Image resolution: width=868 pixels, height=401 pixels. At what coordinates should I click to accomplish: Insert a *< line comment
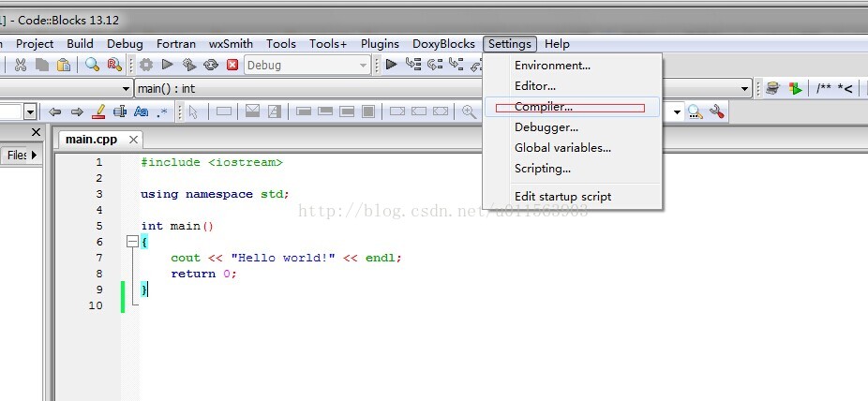(845, 88)
